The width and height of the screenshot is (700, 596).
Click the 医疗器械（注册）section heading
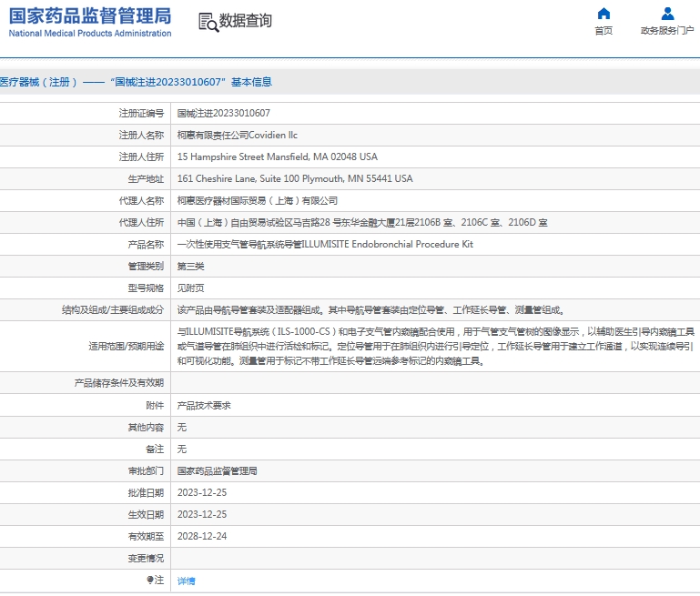coord(38,82)
